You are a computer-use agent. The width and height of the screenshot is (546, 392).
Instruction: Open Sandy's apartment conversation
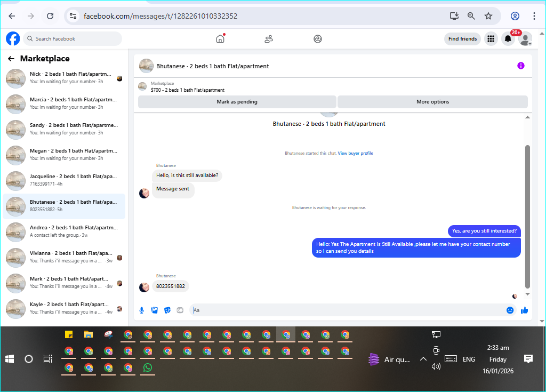64,129
